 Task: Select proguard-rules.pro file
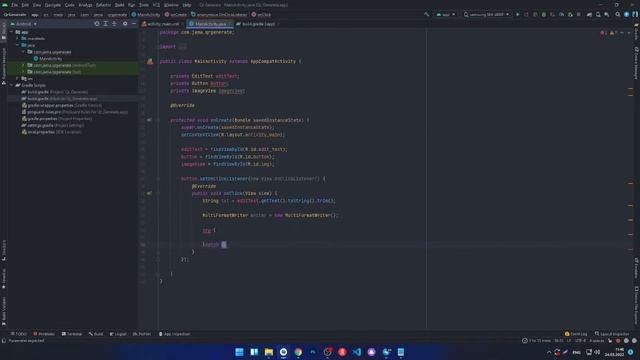click(x=75, y=112)
